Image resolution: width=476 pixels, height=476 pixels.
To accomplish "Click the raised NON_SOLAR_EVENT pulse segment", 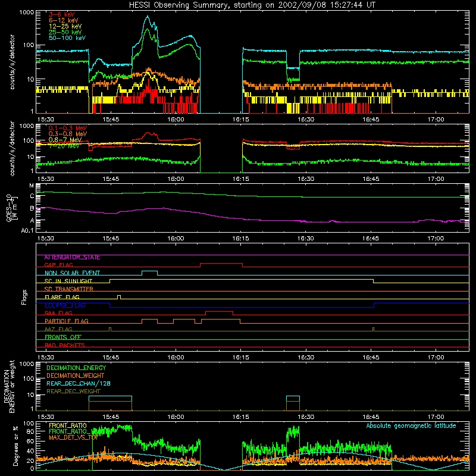I will [150, 271].
